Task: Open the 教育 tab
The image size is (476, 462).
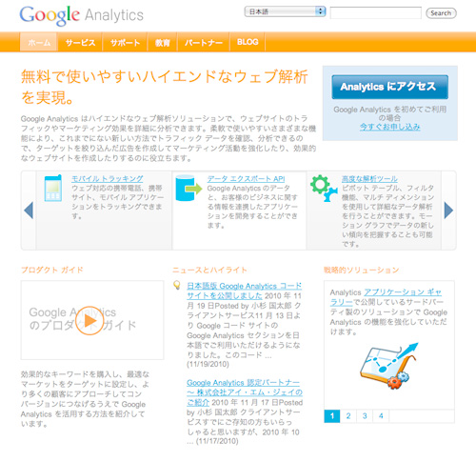Action: [163, 42]
